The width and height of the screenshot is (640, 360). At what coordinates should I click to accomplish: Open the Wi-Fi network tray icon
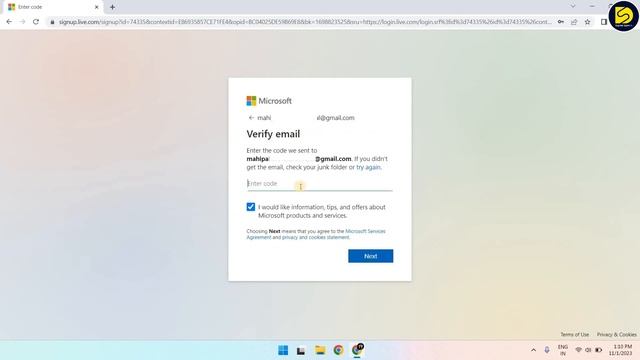578,350
